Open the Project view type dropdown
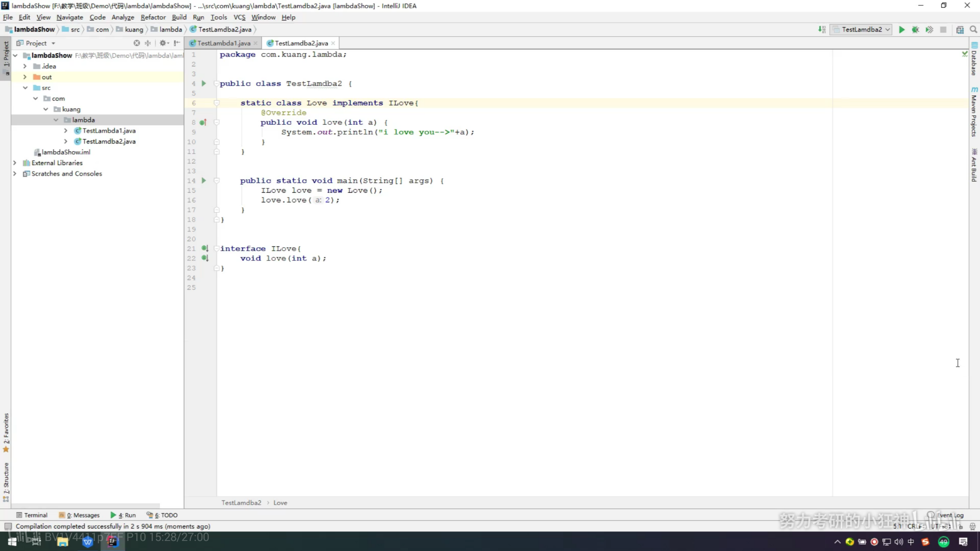This screenshot has width=980, height=551. 36,43
